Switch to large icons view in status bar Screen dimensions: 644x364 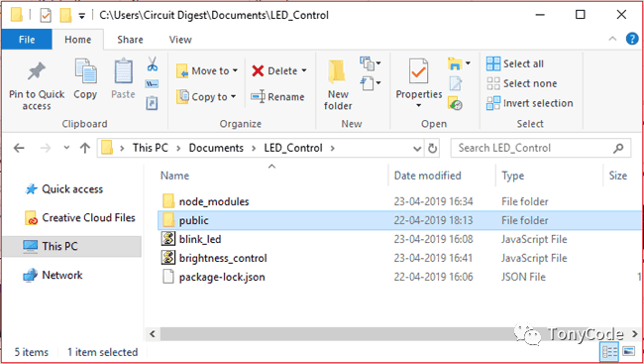628,352
